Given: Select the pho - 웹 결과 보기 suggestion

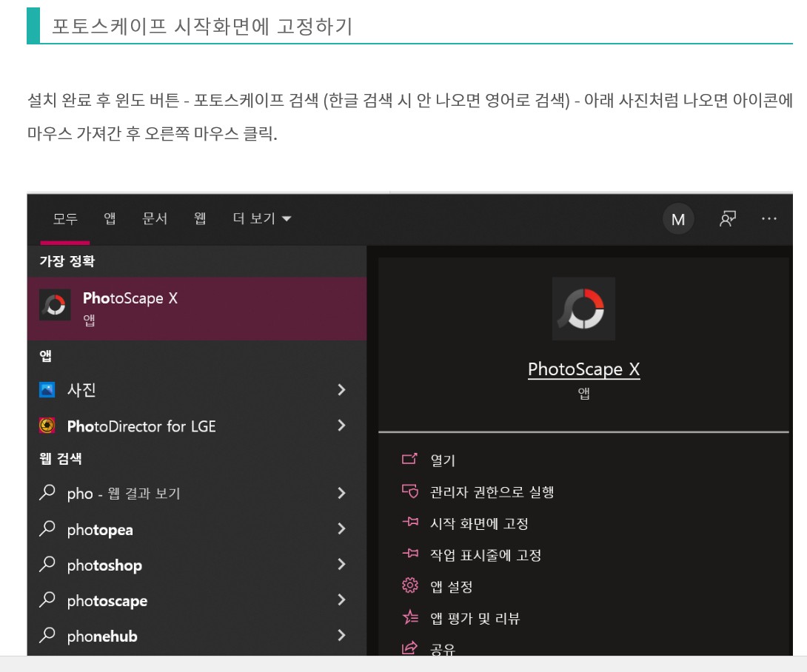Looking at the screenshot, I should (197, 494).
